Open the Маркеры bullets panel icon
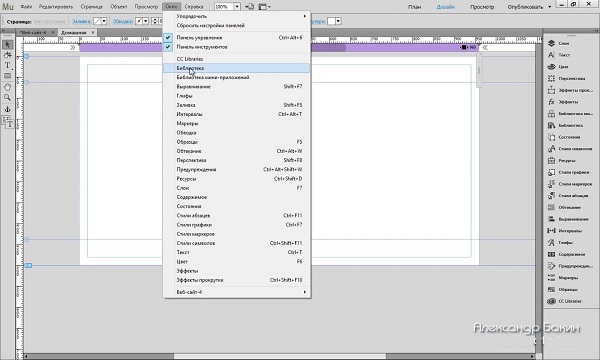The image size is (600, 360). tap(551, 278)
